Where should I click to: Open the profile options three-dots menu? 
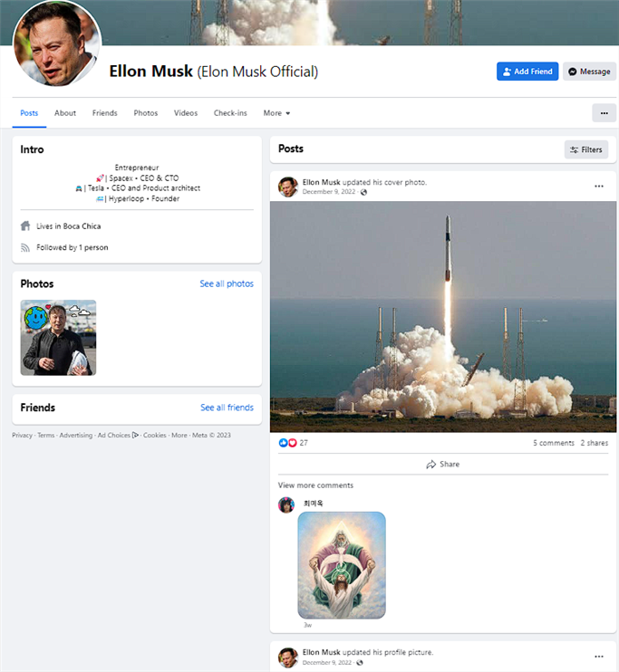coord(604,113)
